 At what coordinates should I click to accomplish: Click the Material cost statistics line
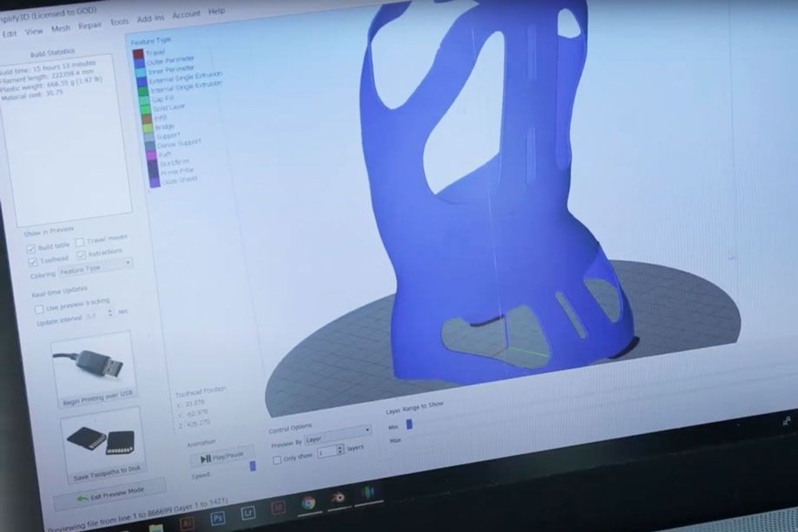(x=32, y=95)
